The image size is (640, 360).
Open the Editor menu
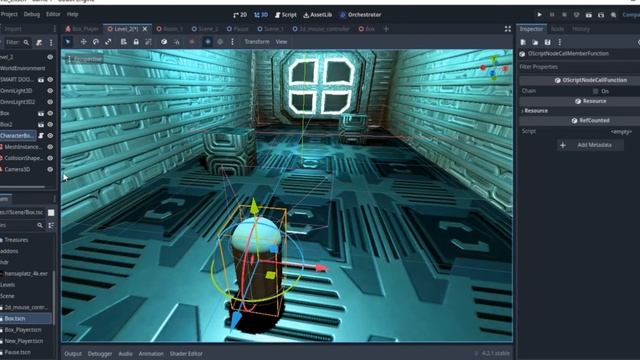coord(53,14)
